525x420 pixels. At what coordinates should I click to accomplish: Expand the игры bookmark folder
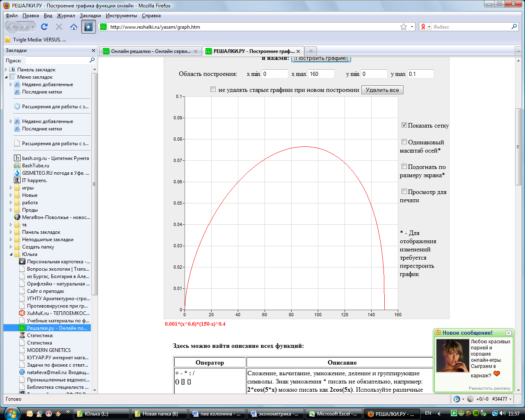click(11, 188)
